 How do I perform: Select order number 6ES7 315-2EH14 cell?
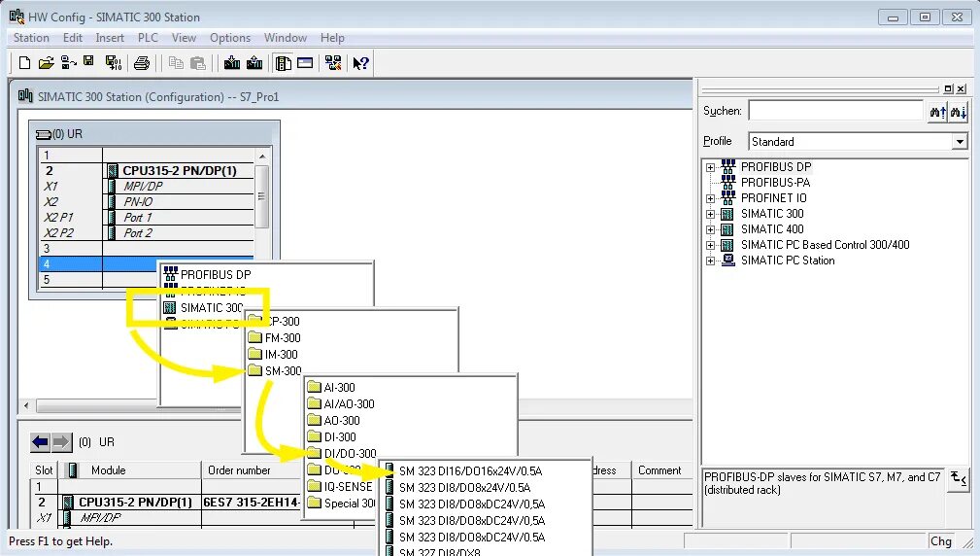pyautogui.click(x=252, y=503)
